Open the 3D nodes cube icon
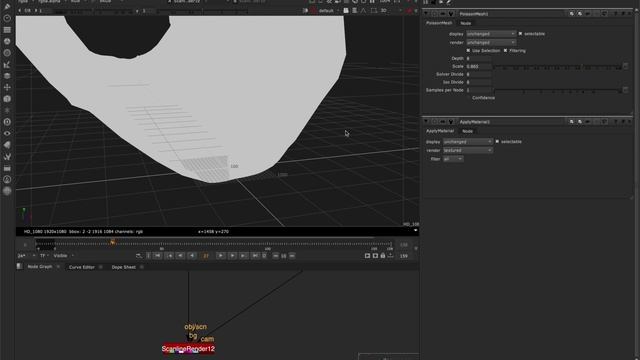640x360 pixels. click(7, 99)
